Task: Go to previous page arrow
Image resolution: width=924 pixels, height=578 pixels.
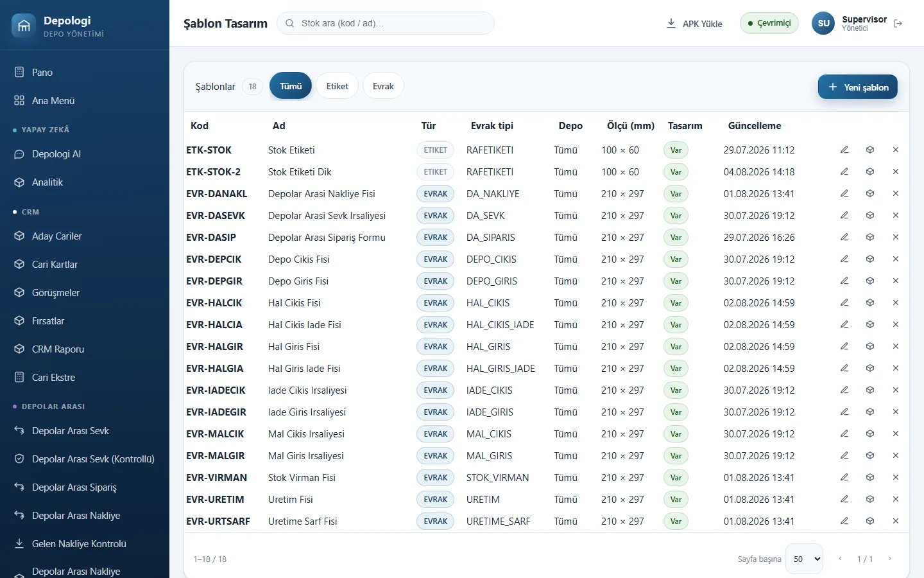Action: [x=840, y=559]
